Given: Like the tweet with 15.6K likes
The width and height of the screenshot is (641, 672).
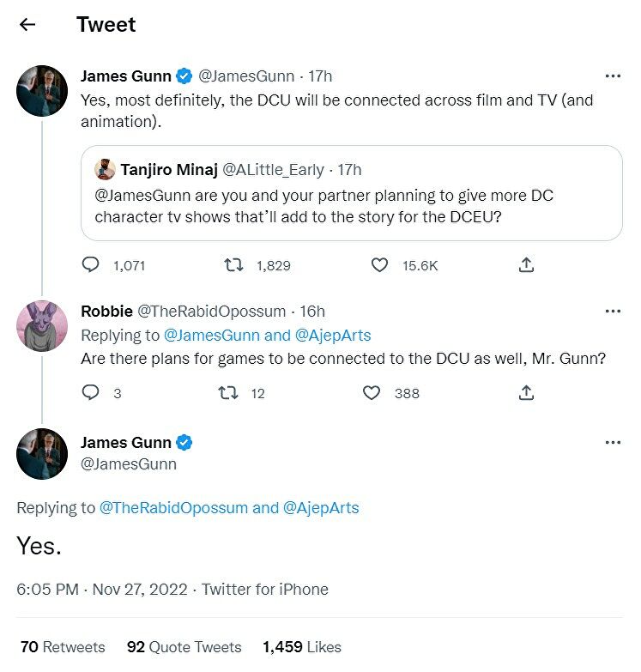Looking at the screenshot, I should (379, 265).
